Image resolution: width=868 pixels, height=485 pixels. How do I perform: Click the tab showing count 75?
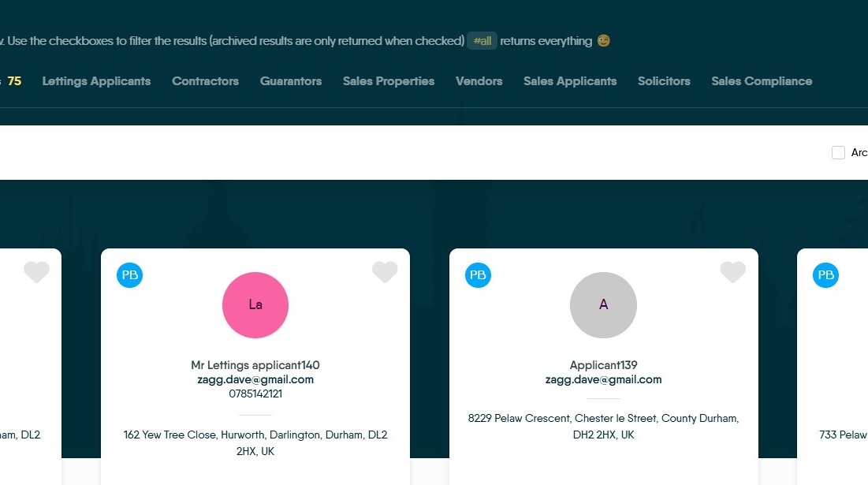click(12, 80)
